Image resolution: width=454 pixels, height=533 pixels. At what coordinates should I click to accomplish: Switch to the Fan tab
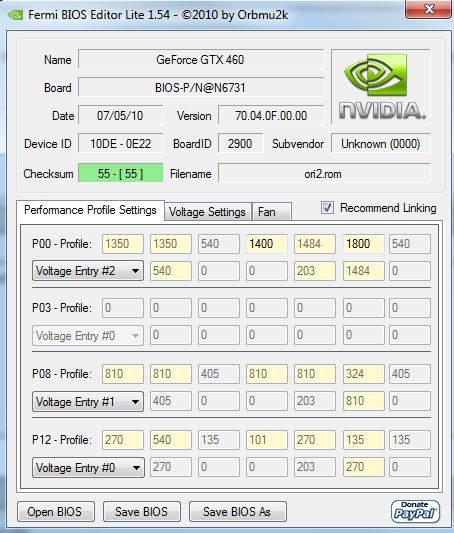[x=271, y=212]
